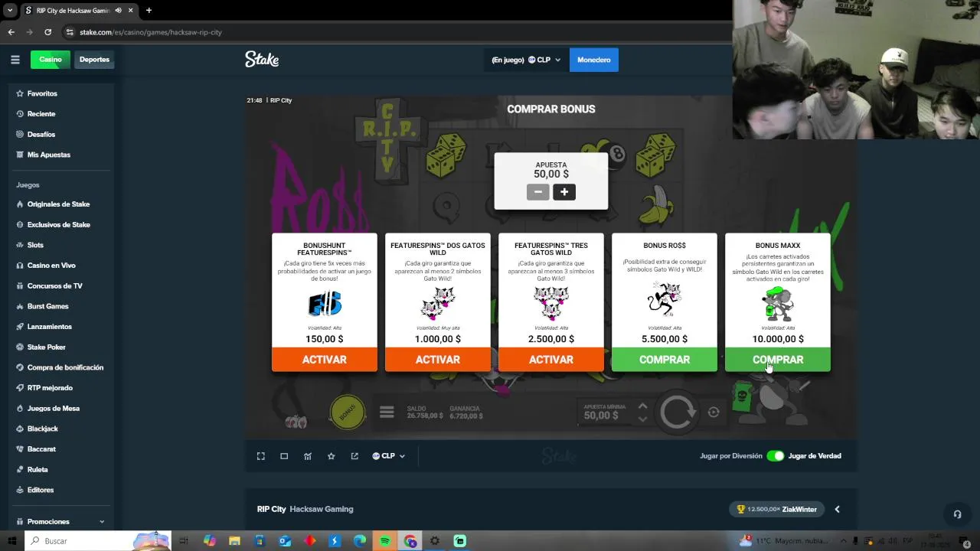
Task: Open the Windows Start menu
Action: [12, 541]
